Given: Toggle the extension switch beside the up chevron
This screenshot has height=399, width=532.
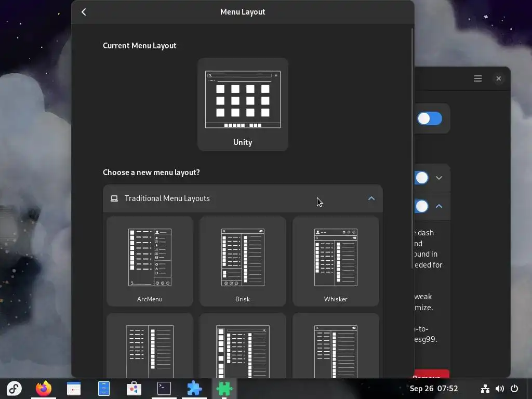Looking at the screenshot, I should [421, 206].
